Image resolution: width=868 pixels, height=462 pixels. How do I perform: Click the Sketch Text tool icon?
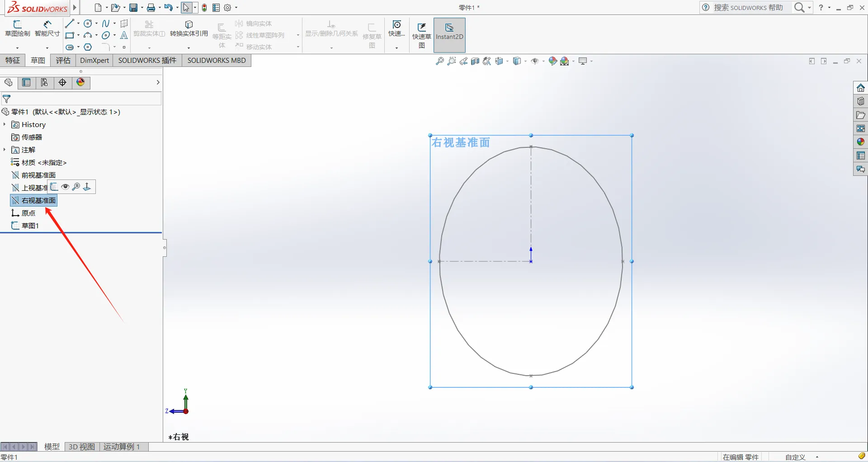coord(124,35)
